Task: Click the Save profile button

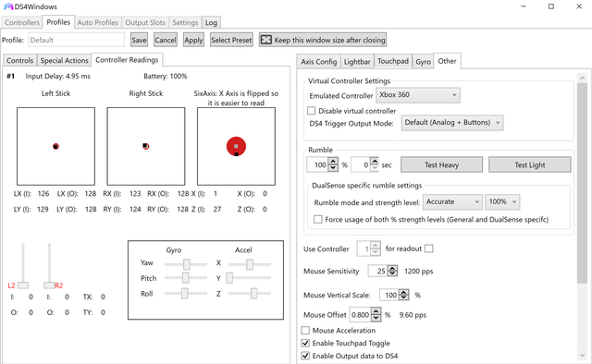Action: 139,40
